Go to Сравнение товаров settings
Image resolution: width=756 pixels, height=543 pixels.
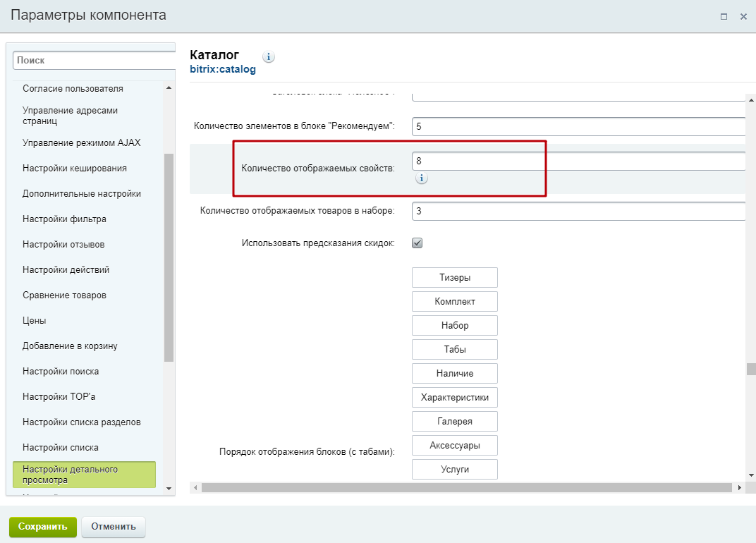pyautogui.click(x=64, y=295)
